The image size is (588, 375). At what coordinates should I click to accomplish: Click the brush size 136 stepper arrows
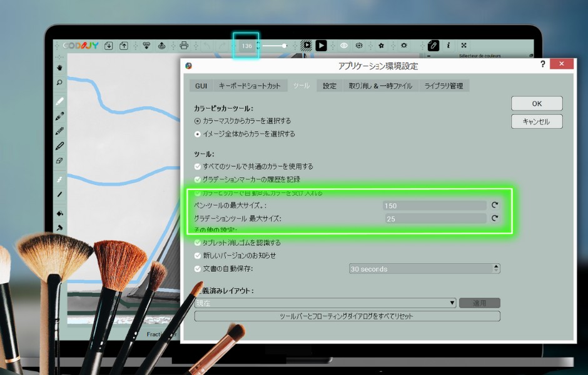click(257, 46)
